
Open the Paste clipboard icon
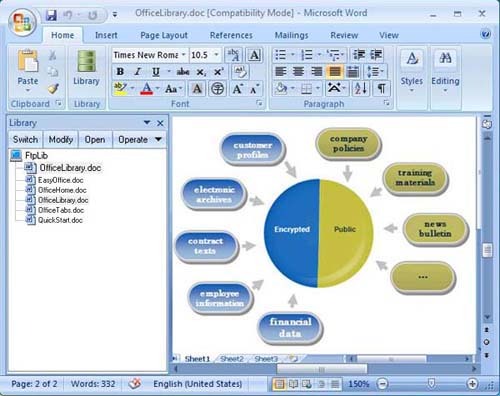coord(28,60)
